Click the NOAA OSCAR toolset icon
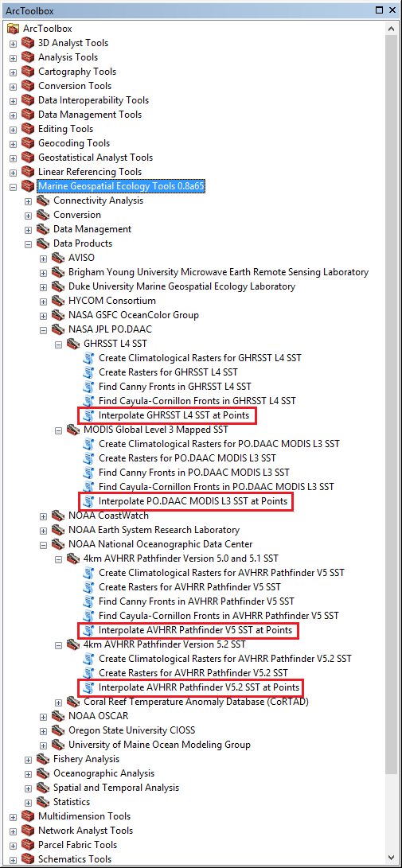Image resolution: width=402 pixels, height=868 pixels. pos(58,716)
